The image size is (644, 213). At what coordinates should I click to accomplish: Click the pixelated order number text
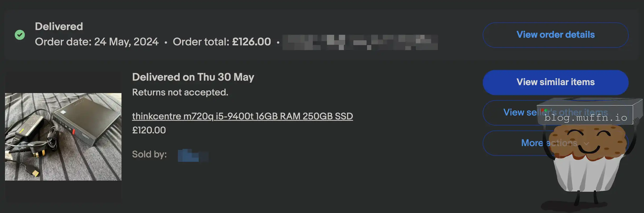click(360, 42)
